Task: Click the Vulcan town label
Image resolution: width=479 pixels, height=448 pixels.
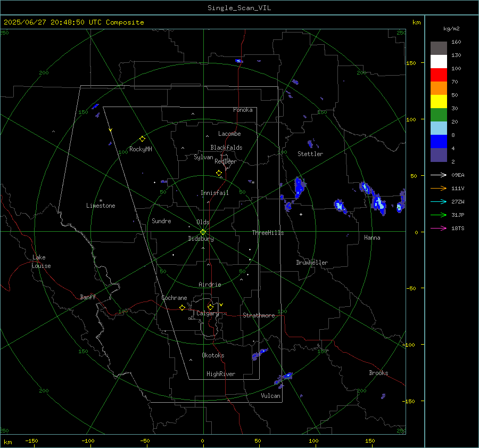Action: (x=270, y=396)
